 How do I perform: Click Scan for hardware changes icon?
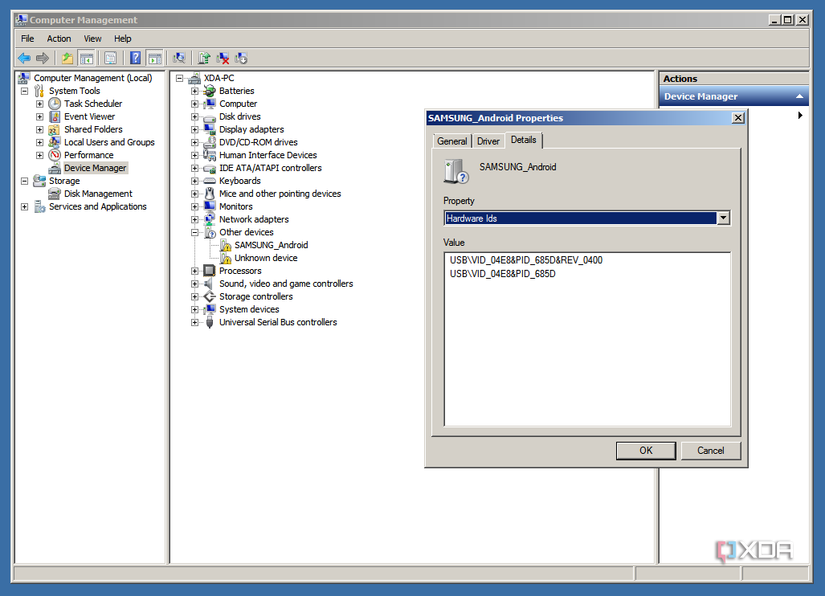tap(179, 58)
